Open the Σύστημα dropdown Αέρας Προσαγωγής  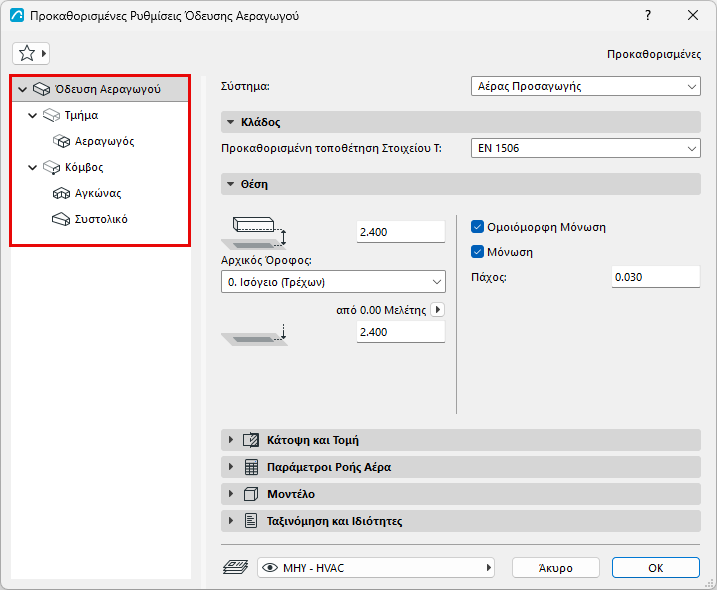[586, 86]
